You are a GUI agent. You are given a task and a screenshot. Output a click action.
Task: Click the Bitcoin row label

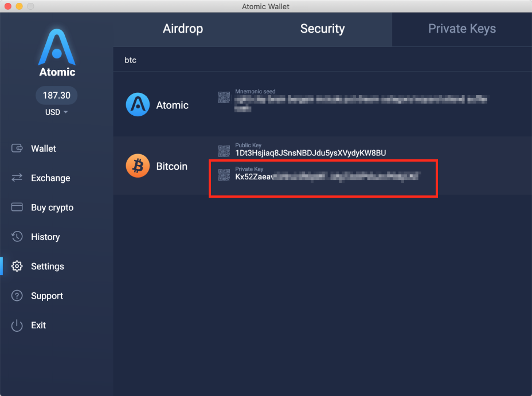[171, 166]
